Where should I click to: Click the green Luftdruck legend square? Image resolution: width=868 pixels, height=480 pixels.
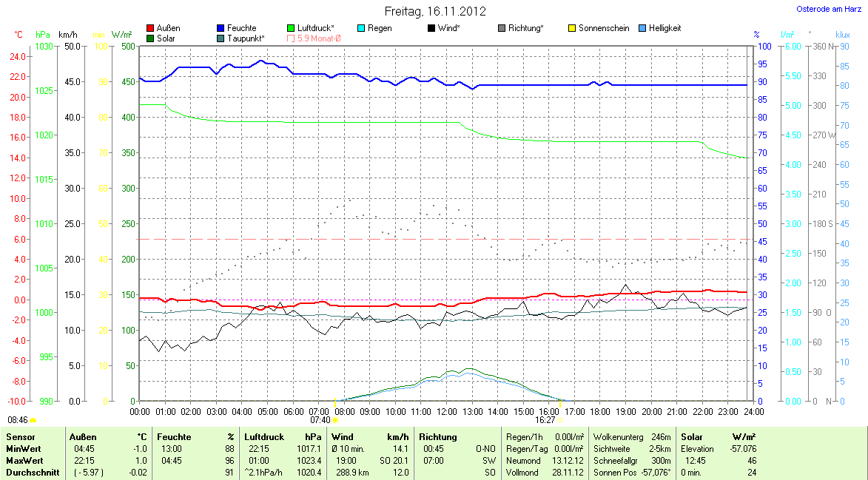(x=291, y=28)
